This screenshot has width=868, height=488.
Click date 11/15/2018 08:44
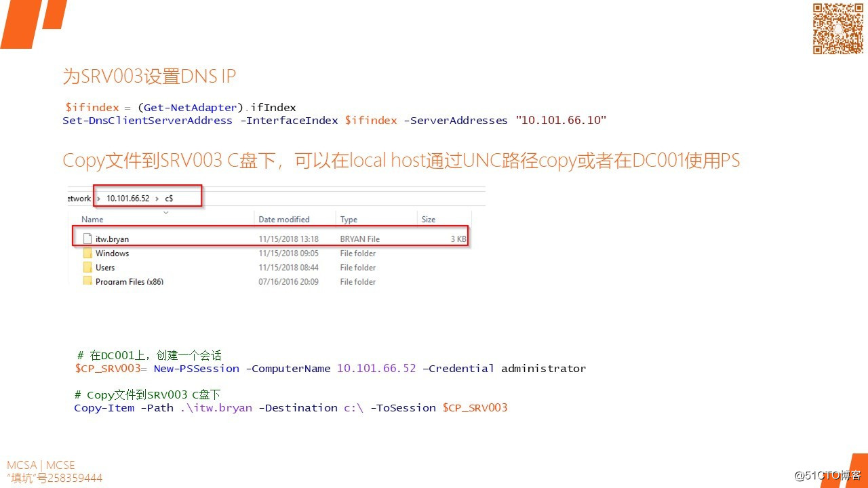coord(289,267)
